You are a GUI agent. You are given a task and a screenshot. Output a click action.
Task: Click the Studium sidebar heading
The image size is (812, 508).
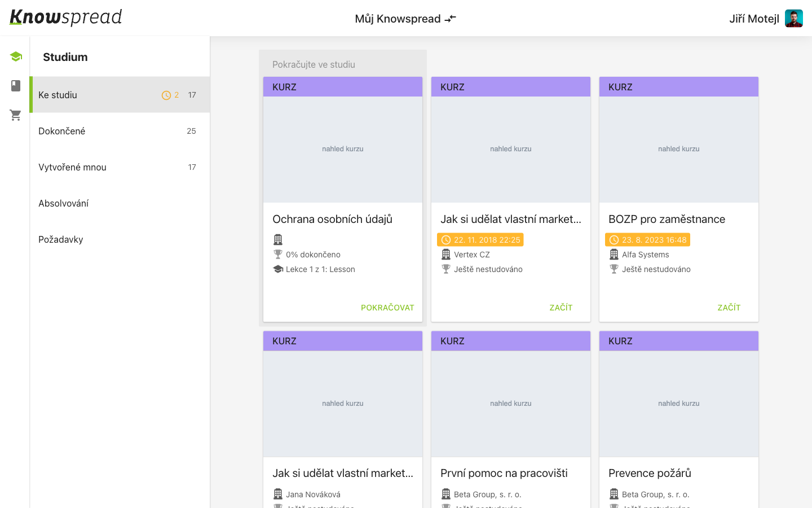pos(65,57)
